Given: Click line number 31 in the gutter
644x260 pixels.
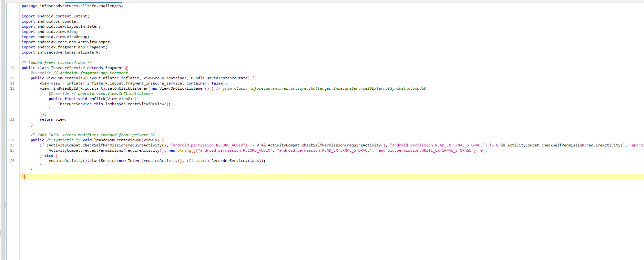Looking at the screenshot, I should (x=12, y=119).
